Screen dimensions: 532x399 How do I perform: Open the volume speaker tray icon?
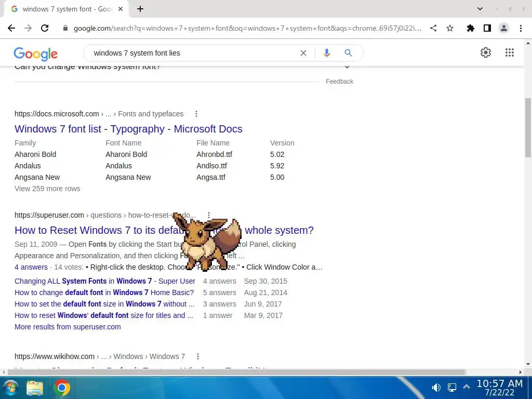(x=436, y=388)
